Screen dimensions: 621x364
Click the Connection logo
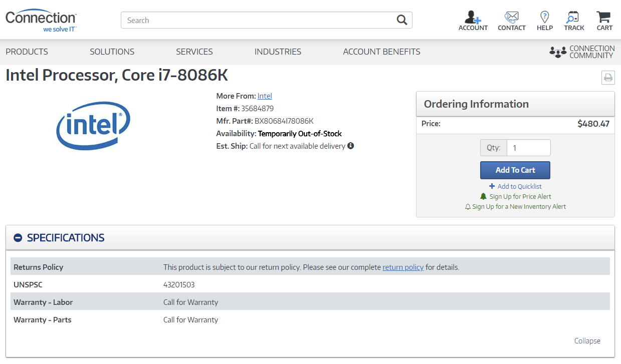pyautogui.click(x=41, y=20)
